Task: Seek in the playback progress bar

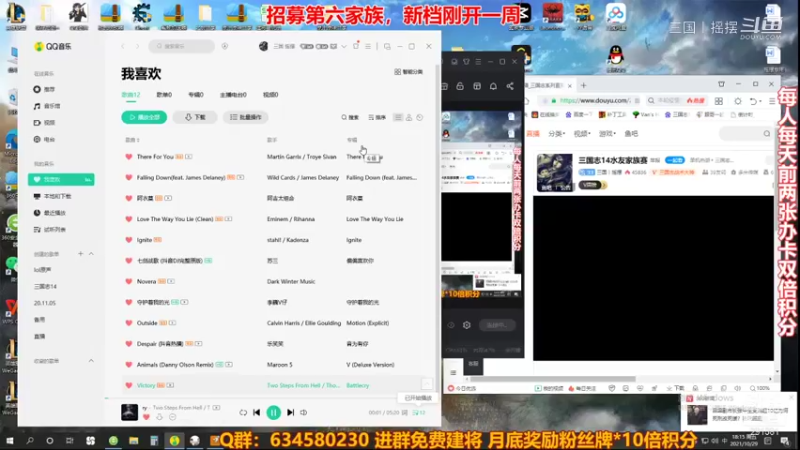Action: 272,398
